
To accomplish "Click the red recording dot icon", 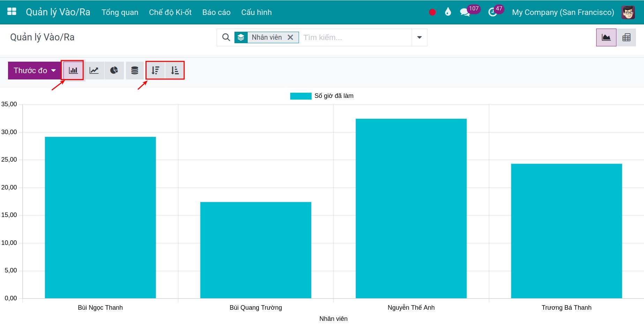I will [x=432, y=12].
